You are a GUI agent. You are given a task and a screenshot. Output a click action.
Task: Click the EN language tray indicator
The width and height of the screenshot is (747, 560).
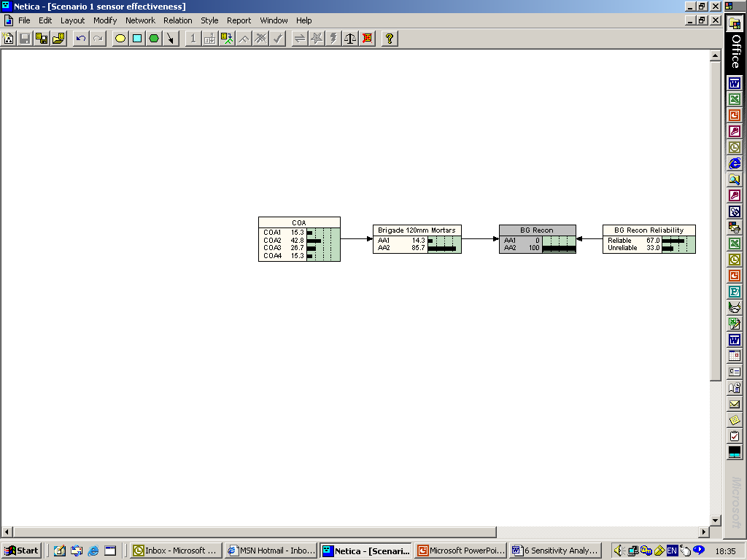click(x=672, y=551)
